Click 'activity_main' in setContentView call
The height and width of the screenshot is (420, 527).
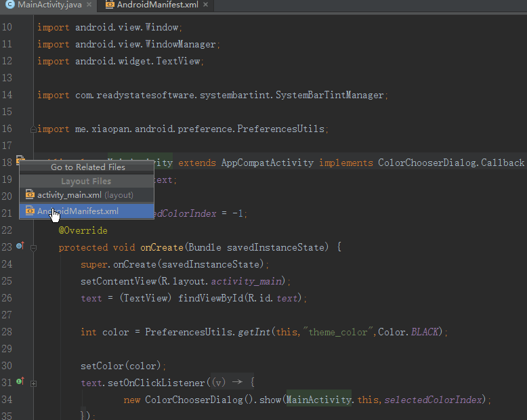point(247,281)
